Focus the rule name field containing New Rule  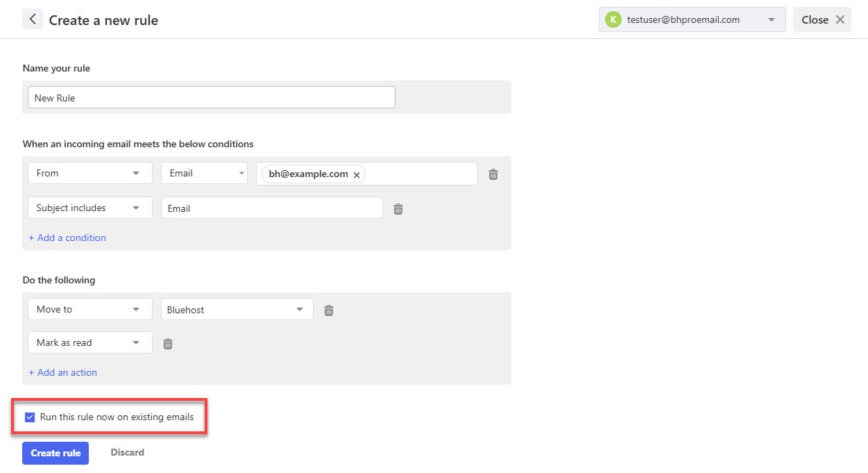click(x=212, y=97)
